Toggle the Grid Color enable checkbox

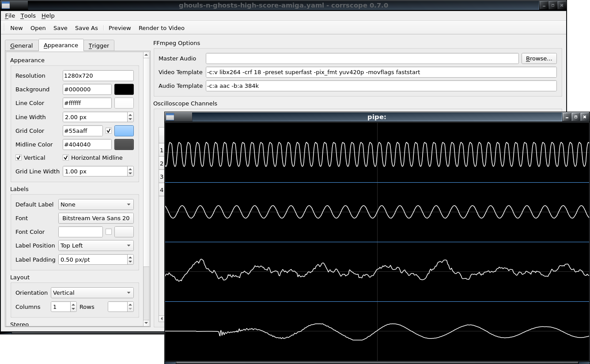coord(109,131)
